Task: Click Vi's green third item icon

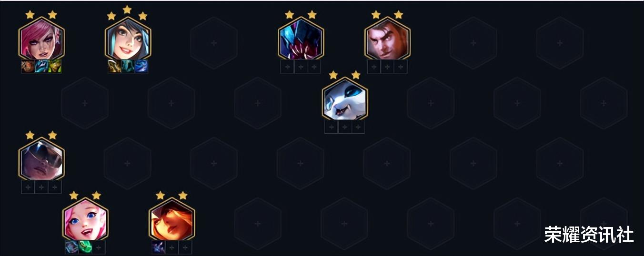Action: pyautogui.click(x=55, y=67)
